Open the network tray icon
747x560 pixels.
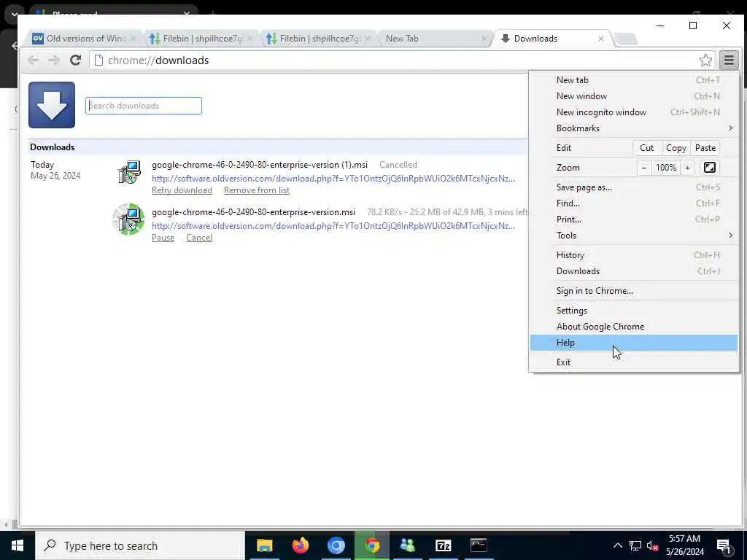(x=635, y=545)
